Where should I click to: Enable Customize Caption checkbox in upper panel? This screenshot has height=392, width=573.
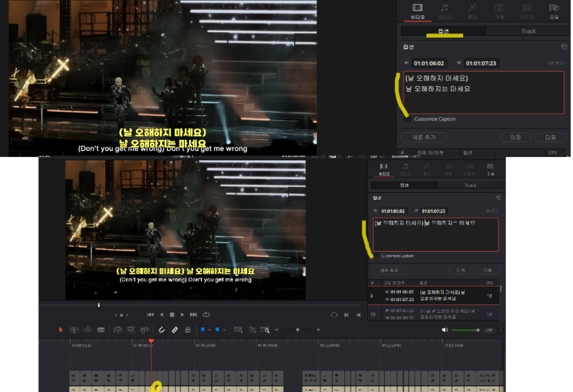(x=407, y=119)
